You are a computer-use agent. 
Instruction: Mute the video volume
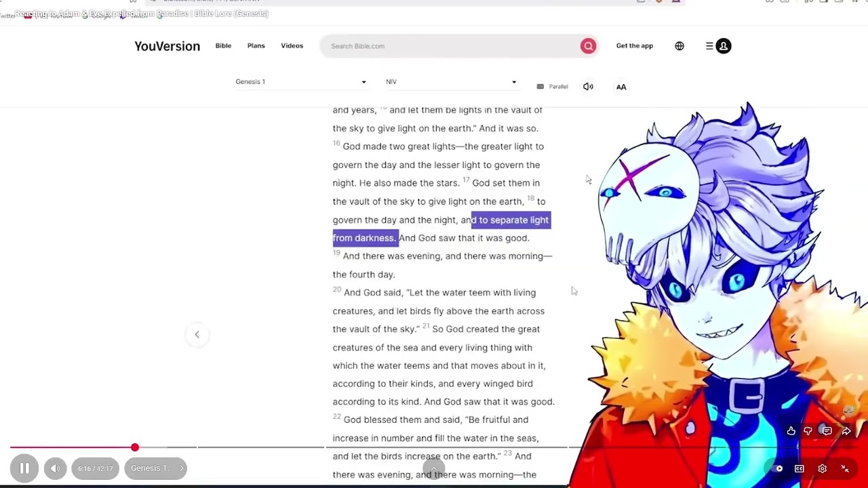click(x=55, y=468)
